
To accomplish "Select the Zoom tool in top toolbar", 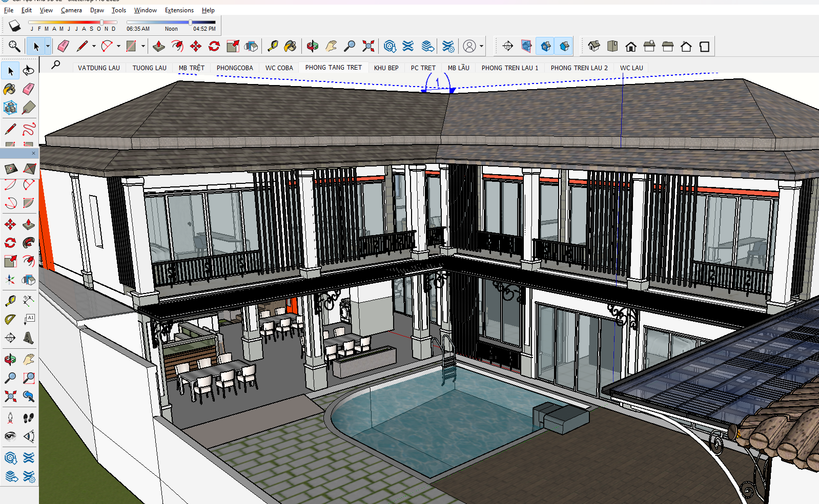I will tap(350, 46).
